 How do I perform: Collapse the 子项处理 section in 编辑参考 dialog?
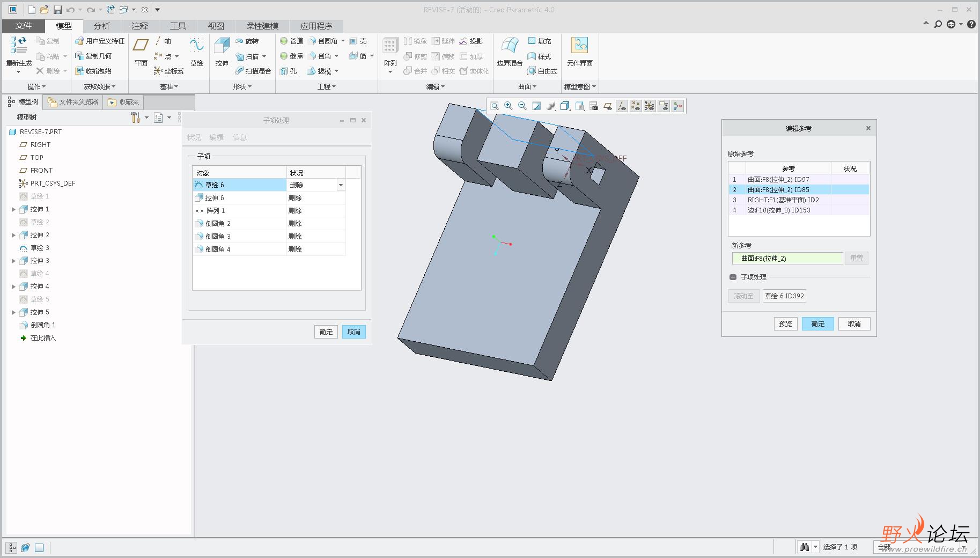click(733, 277)
